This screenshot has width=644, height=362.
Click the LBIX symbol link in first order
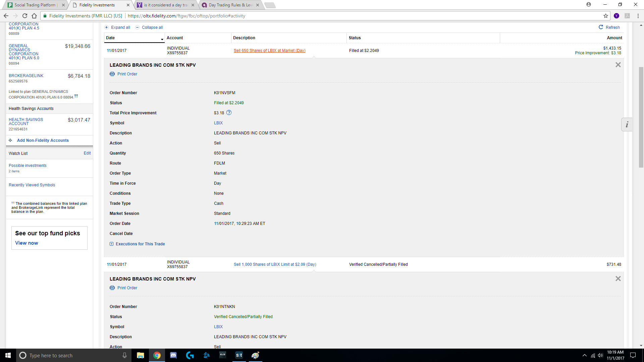pos(218,123)
